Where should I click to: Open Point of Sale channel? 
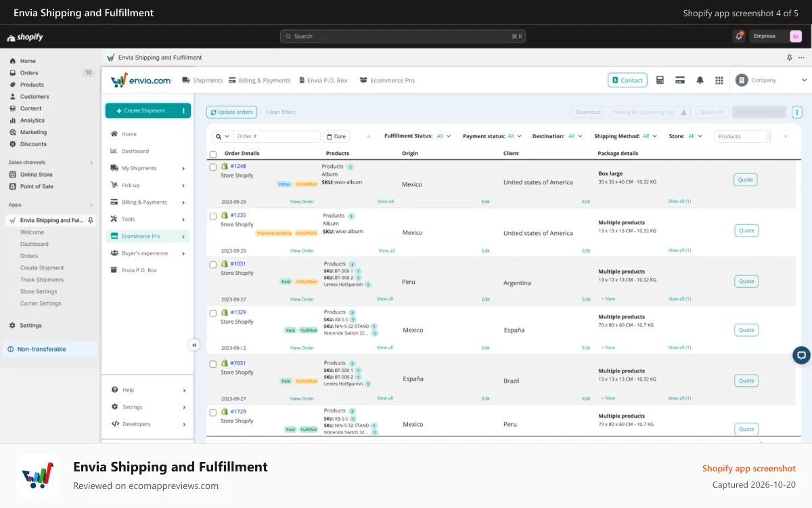pyautogui.click(x=37, y=186)
